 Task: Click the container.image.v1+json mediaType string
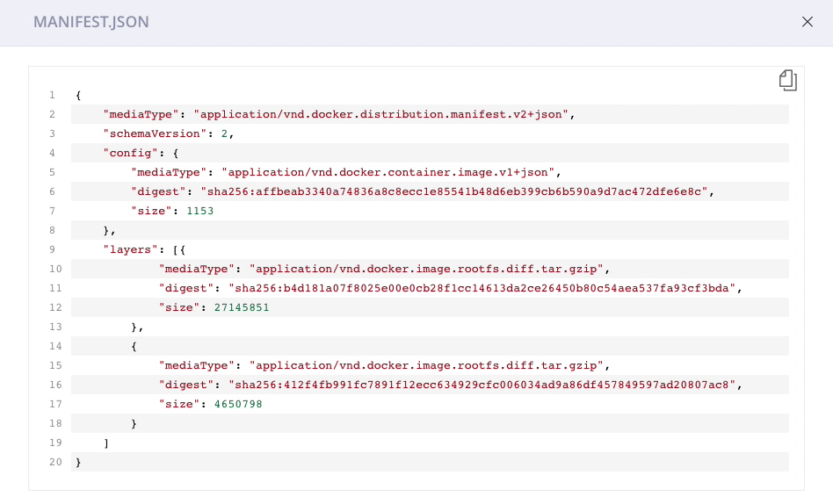(x=390, y=172)
